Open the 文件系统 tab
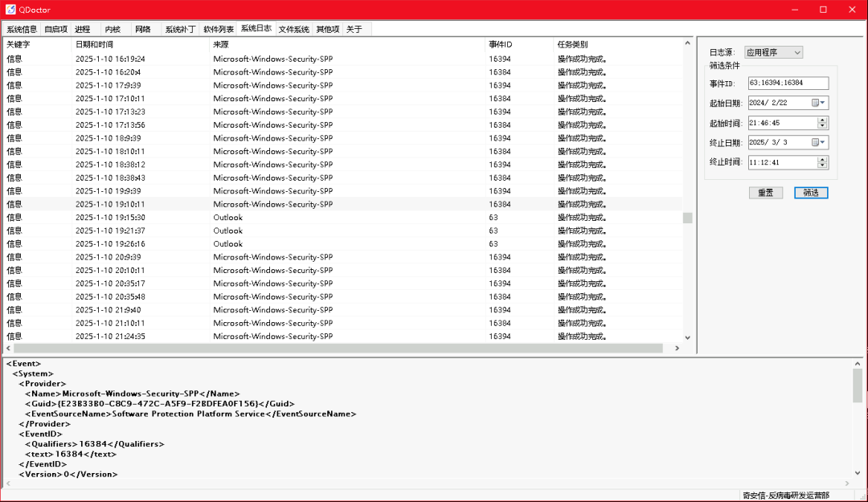 point(294,30)
